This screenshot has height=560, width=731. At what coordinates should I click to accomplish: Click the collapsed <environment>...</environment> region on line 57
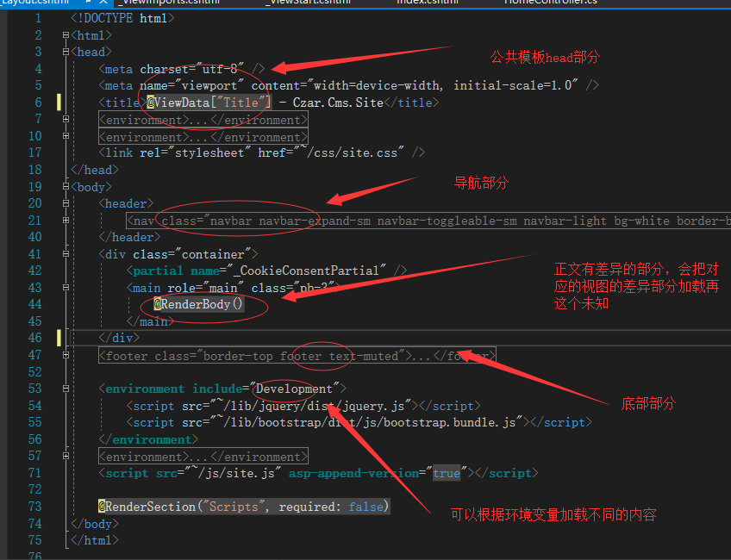[203, 457]
